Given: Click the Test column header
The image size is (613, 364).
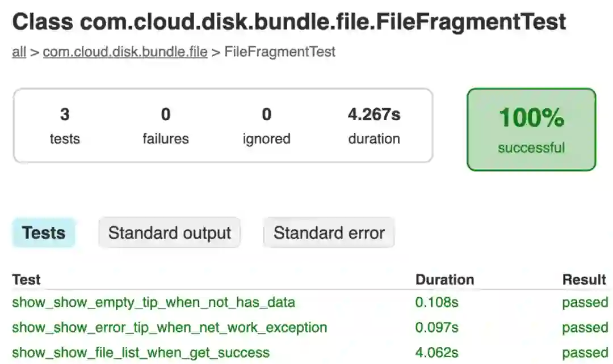Looking at the screenshot, I should coord(26,280).
